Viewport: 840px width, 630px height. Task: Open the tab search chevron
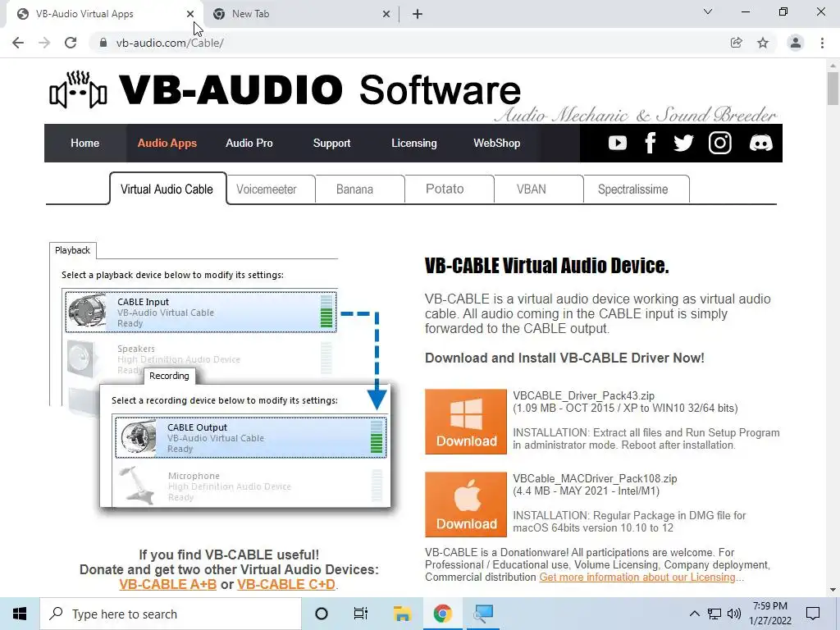(x=708, y=11)
